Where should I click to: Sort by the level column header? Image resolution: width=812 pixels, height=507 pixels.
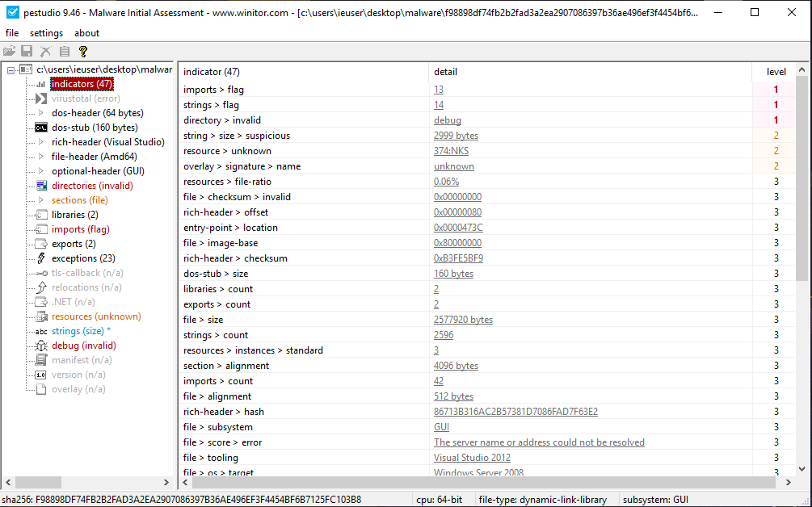click(774, 71)
